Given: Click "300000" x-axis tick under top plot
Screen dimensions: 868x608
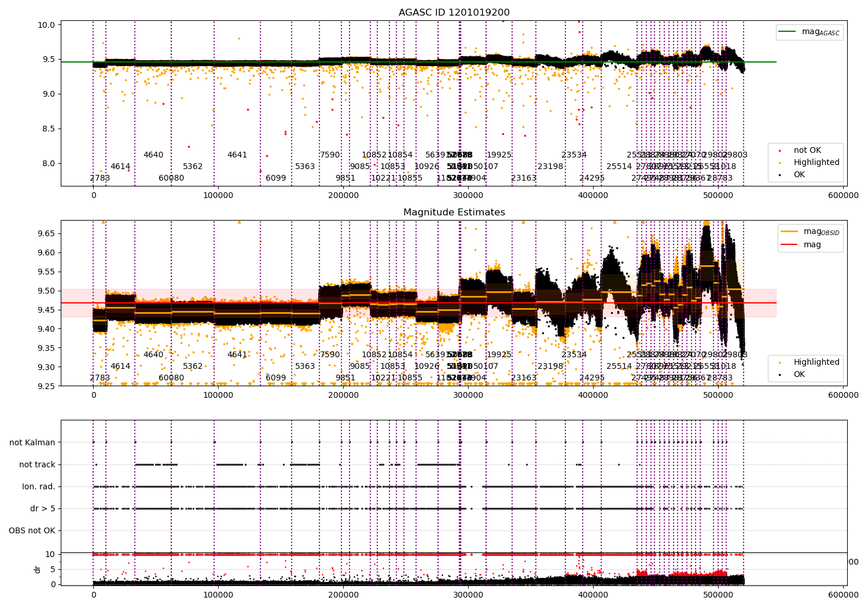Looking at the screenshot, I should tap(468, 196).
